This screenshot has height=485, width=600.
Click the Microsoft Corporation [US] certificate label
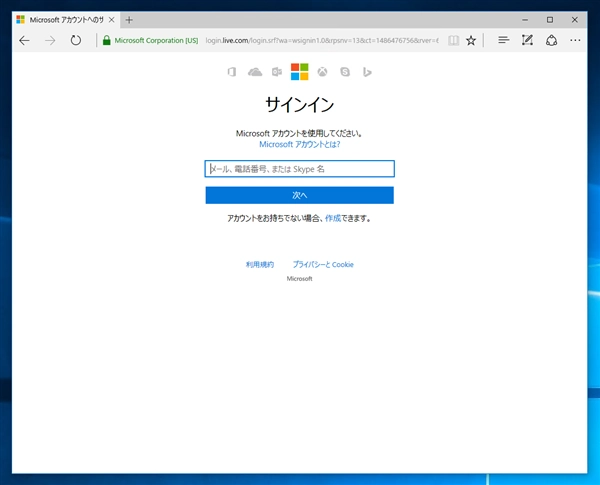coord(156,40)
